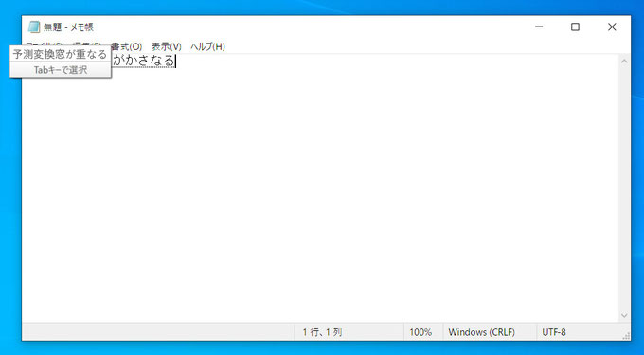Viewport: 644px width, 355px height.
Task: Click UTF-8 encoding in status bar
Action: click(554, 332)
